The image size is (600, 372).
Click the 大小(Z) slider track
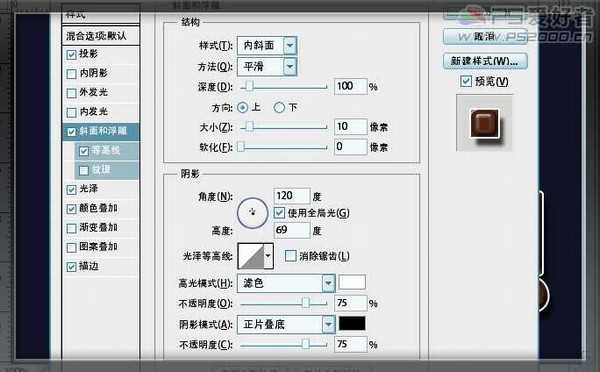tap(284, 127)
